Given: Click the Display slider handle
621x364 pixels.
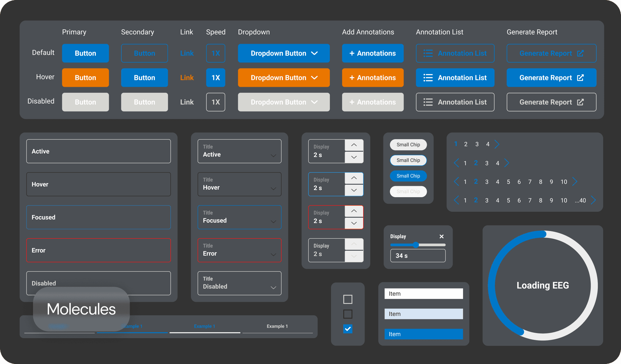Looking at the screenshot, I should coord(416,245).
